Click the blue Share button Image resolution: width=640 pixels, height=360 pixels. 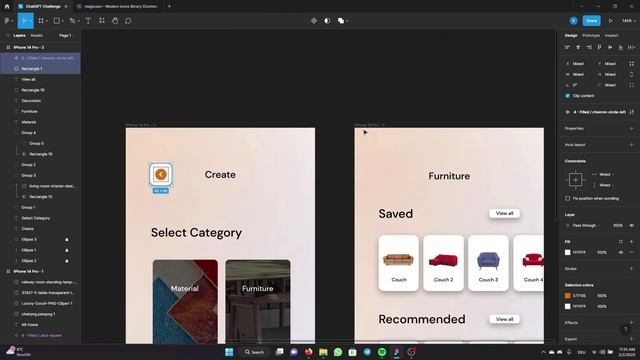591,21
